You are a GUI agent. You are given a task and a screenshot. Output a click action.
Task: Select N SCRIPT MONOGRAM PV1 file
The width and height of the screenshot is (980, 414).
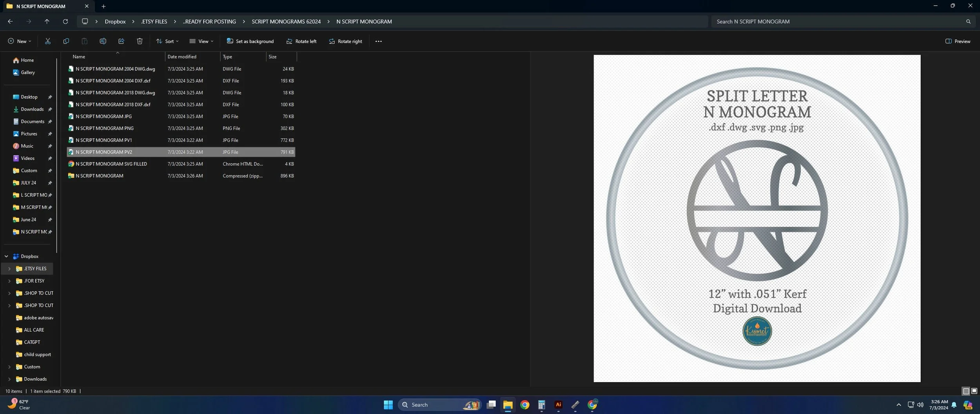[181, 140]
